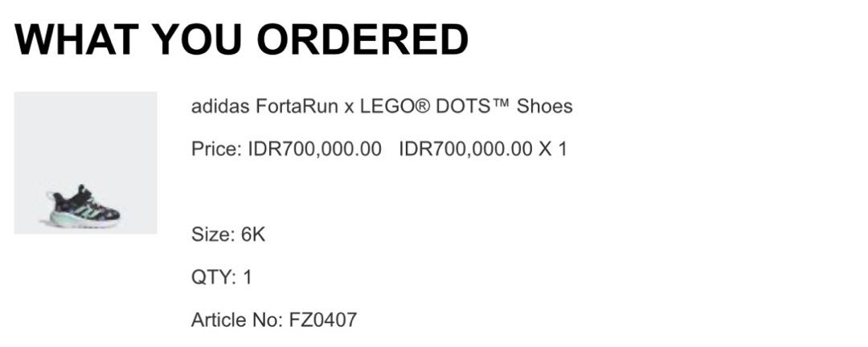This screenshot has width=868, height=347.
Task: Click the "QTY:" label
Action: click(x=213, y=278)
